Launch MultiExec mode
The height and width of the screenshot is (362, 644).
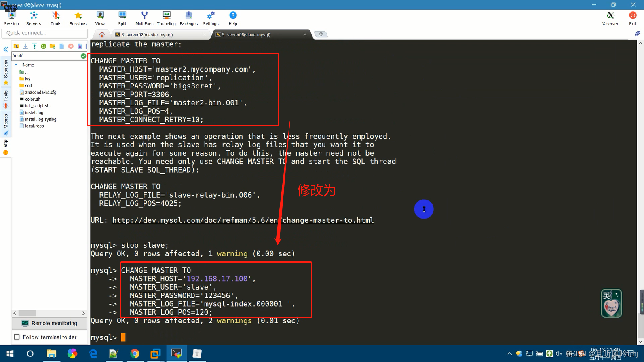(144, 19)
